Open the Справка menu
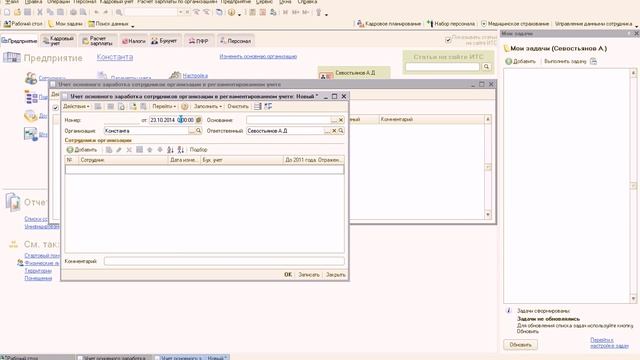The image size is (640, 360). pyautogui.click(x=307, y=2)
